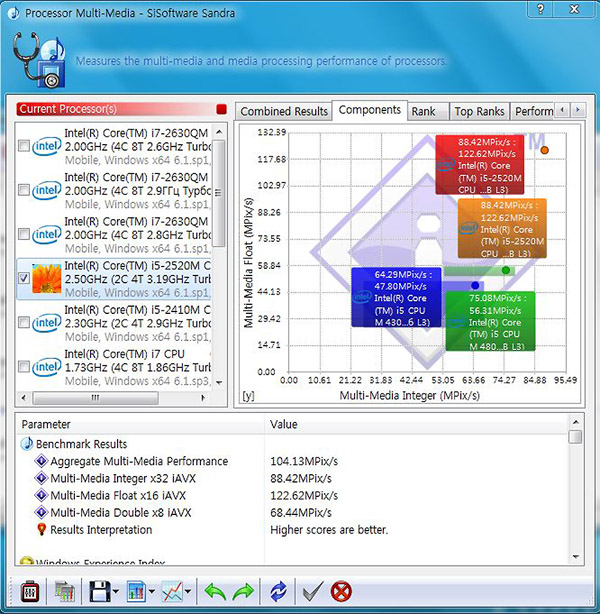Click the flower image of i5-2520M entry
600x614 pixels.
tap(47, 278)
